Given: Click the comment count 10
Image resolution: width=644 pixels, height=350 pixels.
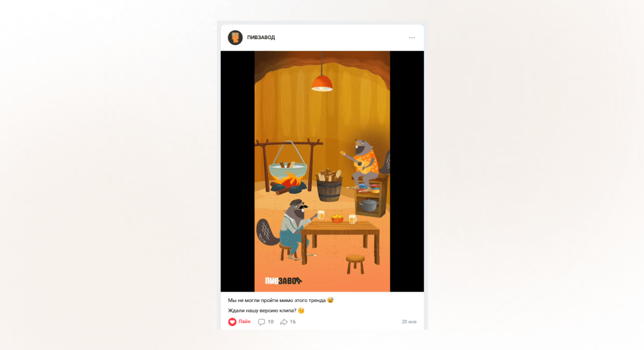Looking at the screenshot, I should tap(270, 322).
